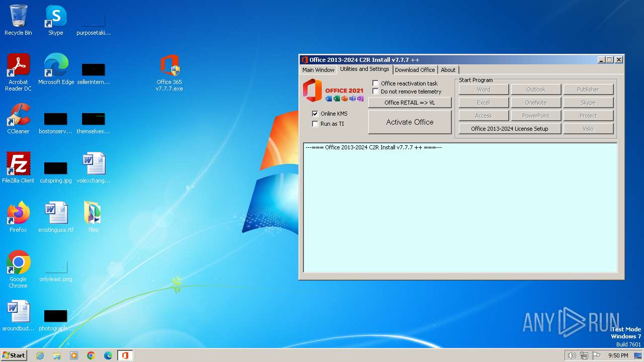Open the Windows Start menu
The height and width of the screenshot is (362, 644).
click(x=14, y=355)
